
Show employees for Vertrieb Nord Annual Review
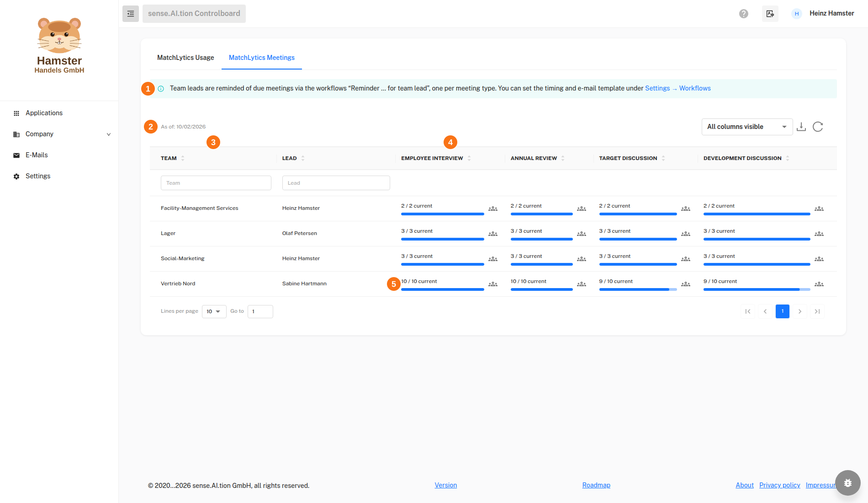click(x=582, y=284)
